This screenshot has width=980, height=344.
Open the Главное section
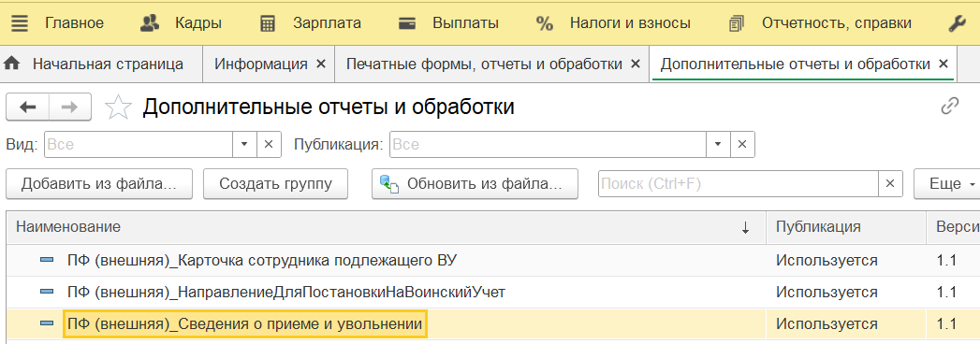[x=74, y=23]
